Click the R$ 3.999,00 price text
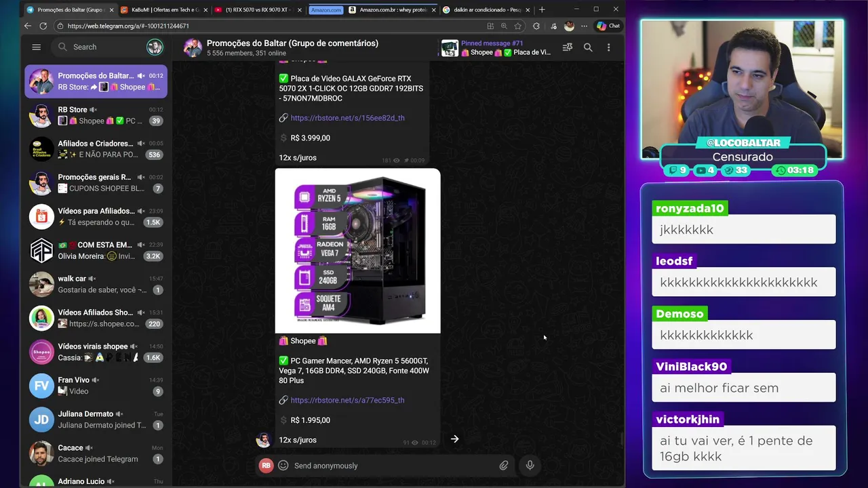The height and width of the screenshot is (488, 868). [311, 138]
